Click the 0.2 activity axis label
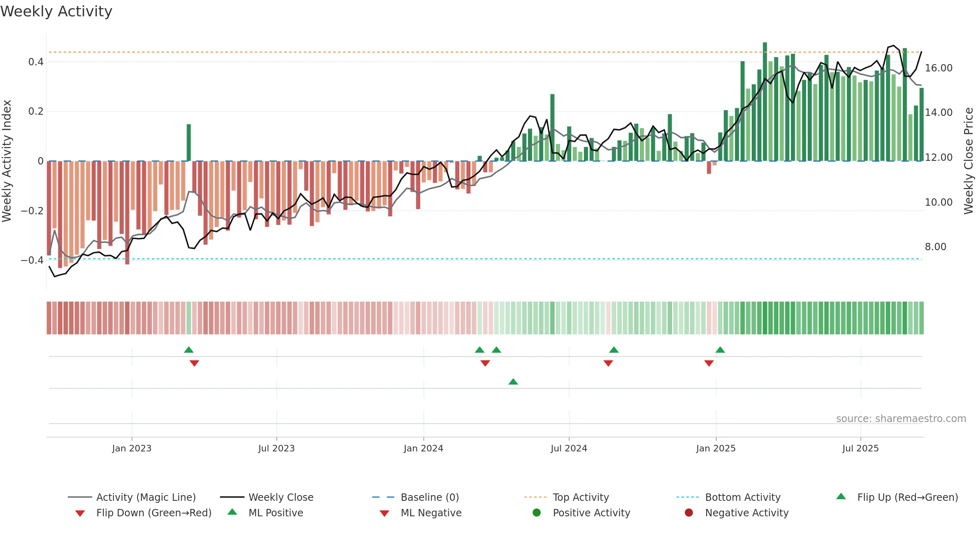Viewport: 980px width, 551px height. pos(36,111)
